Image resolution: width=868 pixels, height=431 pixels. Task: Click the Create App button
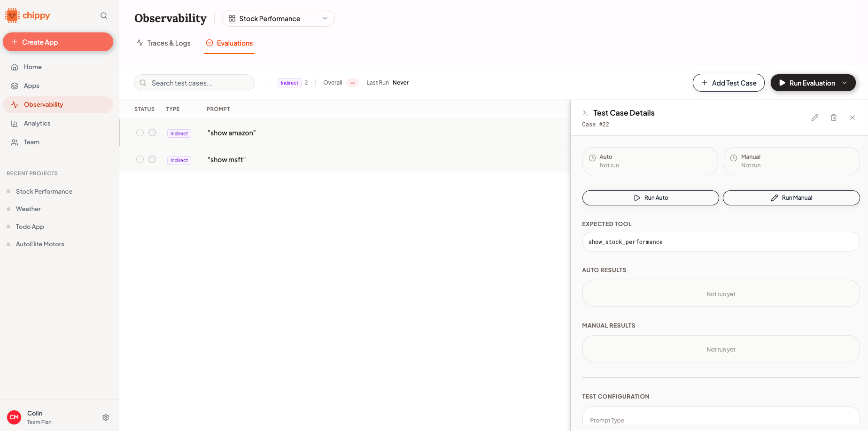coord(58,42)
